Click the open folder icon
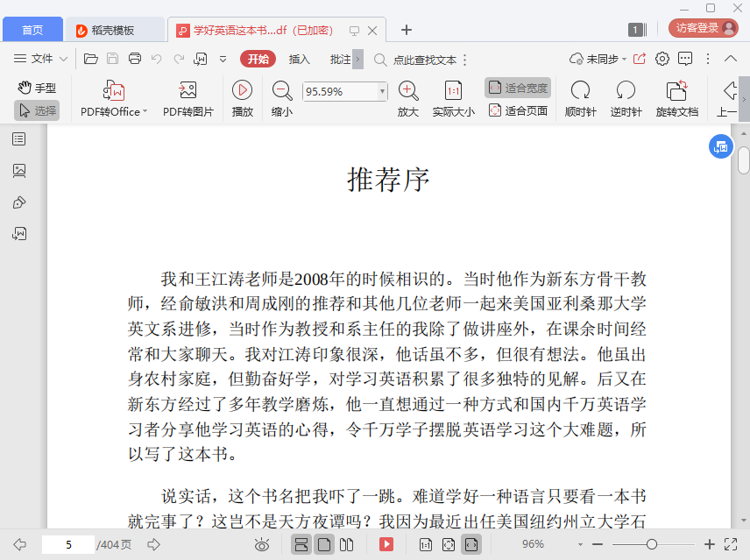 pyautogui.click(x=90, y=59)
